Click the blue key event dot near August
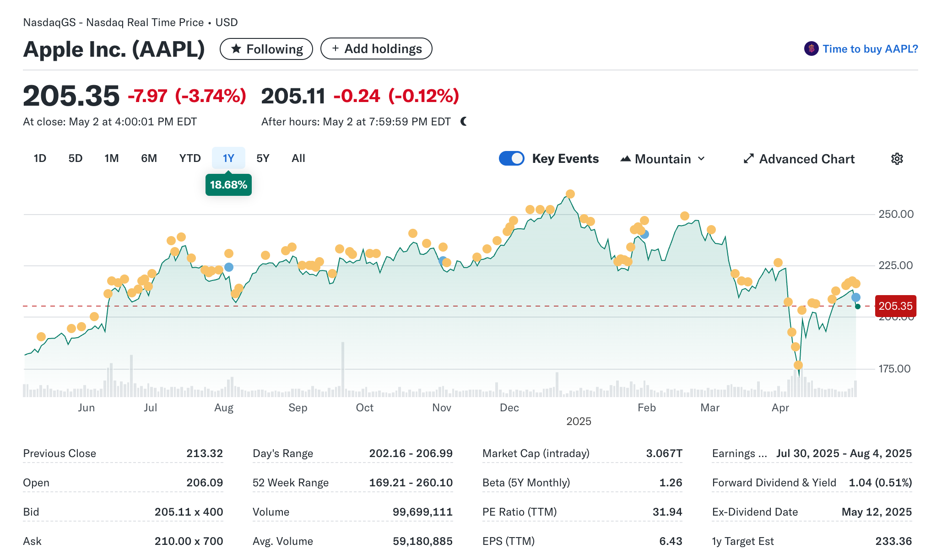931x560 pixels. click(229, 267)
